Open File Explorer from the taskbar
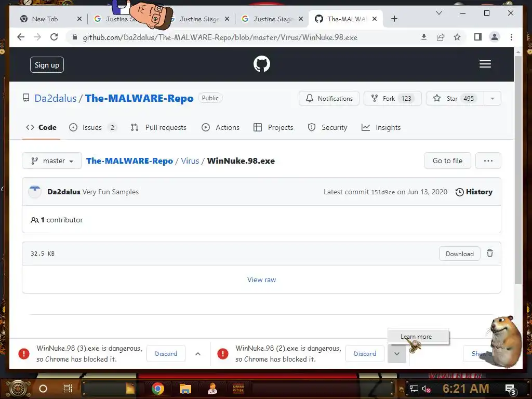The width and height of the screenshot is (532, 399). click(x=185, y=389)
